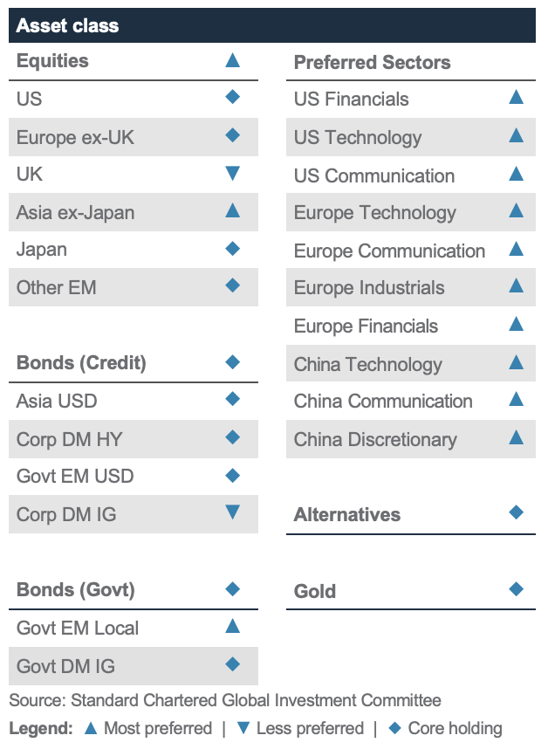Image resolution: width=548 pixels, height=756 pixels.
Task: Click the Asset class header bar
Action: coord(272,25)
